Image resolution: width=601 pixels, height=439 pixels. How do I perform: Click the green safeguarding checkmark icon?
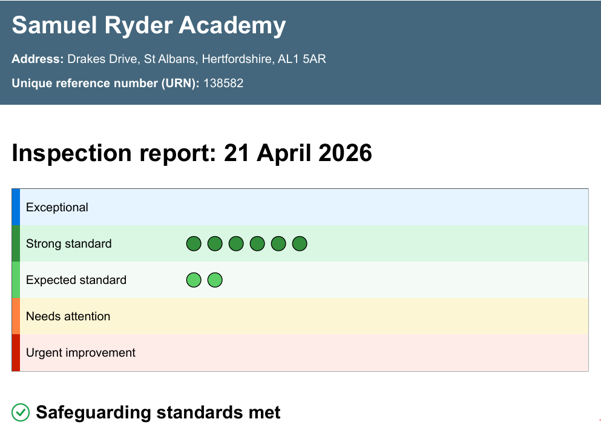pyautogui.click(x=20, y=413)
